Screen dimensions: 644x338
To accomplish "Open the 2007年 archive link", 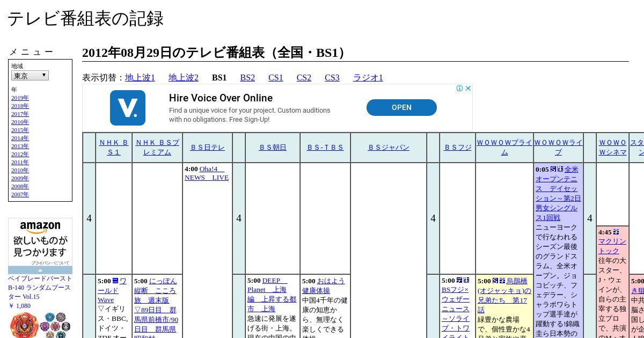I will [x=20, y=194].
